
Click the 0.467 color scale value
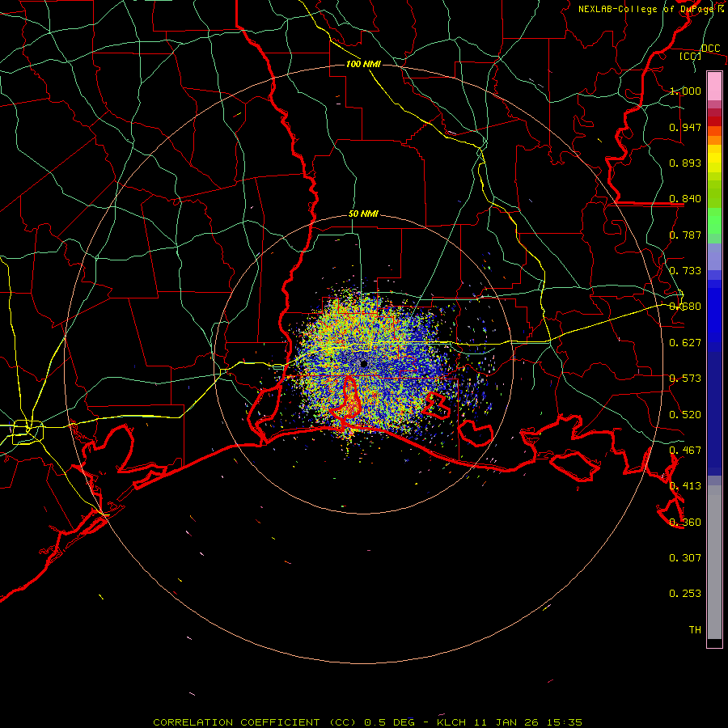685,451
